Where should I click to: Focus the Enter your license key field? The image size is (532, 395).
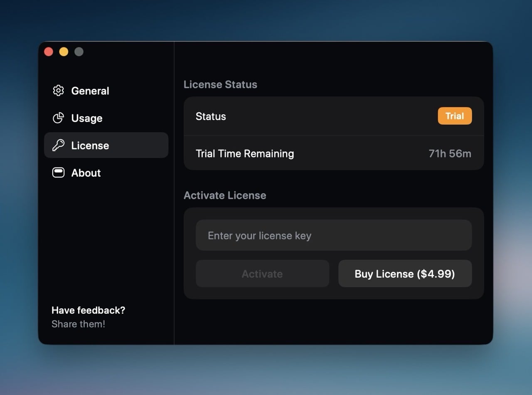[334, 236]
